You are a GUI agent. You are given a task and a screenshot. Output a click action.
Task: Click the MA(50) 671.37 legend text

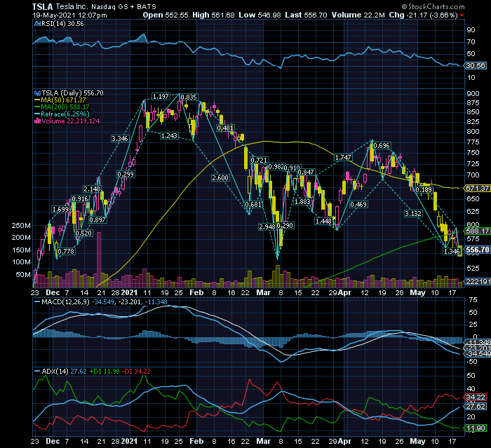click(x=64, y=100)
